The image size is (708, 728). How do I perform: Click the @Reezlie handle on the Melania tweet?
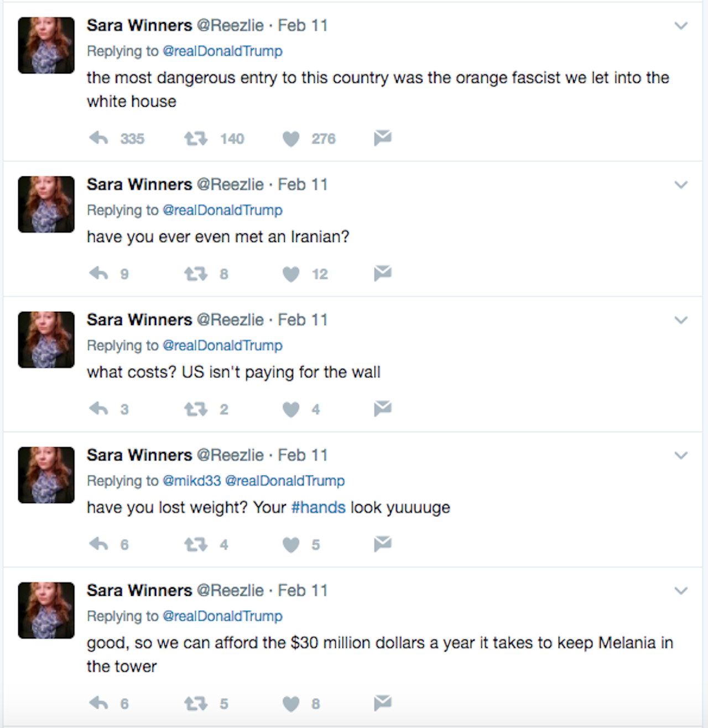[231, 590]
